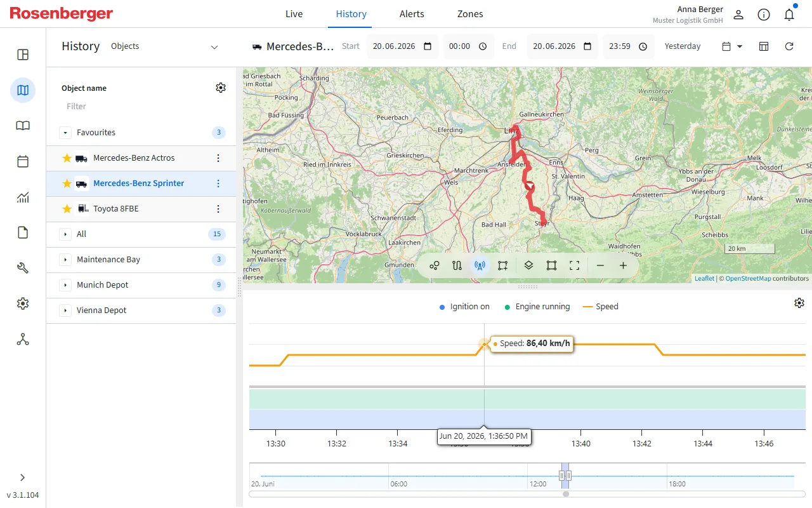Open the info icon in header
The image size is (812, 508).
coord(764,15)
